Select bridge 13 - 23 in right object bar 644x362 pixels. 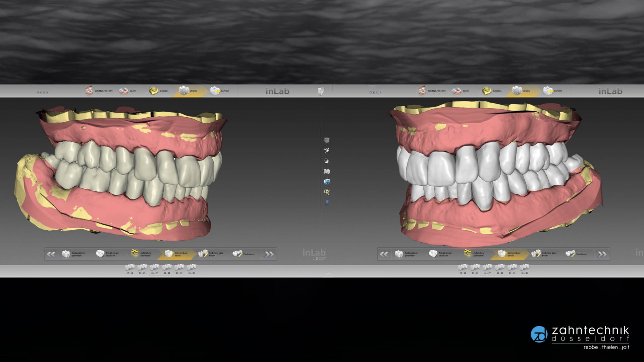point(475,269)
